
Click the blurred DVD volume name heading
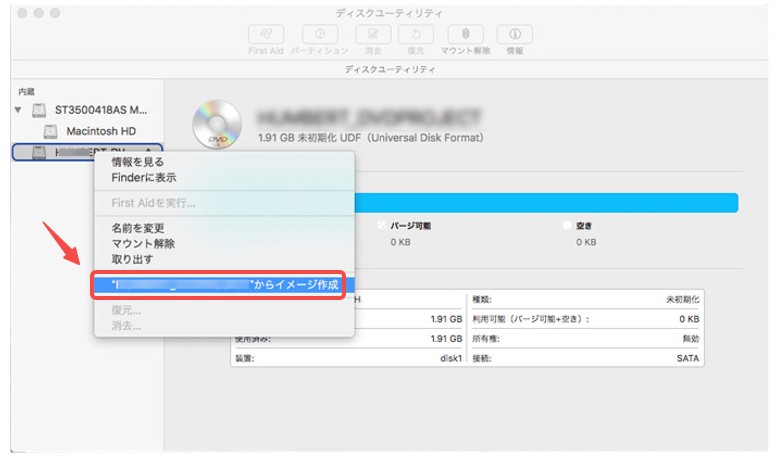click(370, 118)
